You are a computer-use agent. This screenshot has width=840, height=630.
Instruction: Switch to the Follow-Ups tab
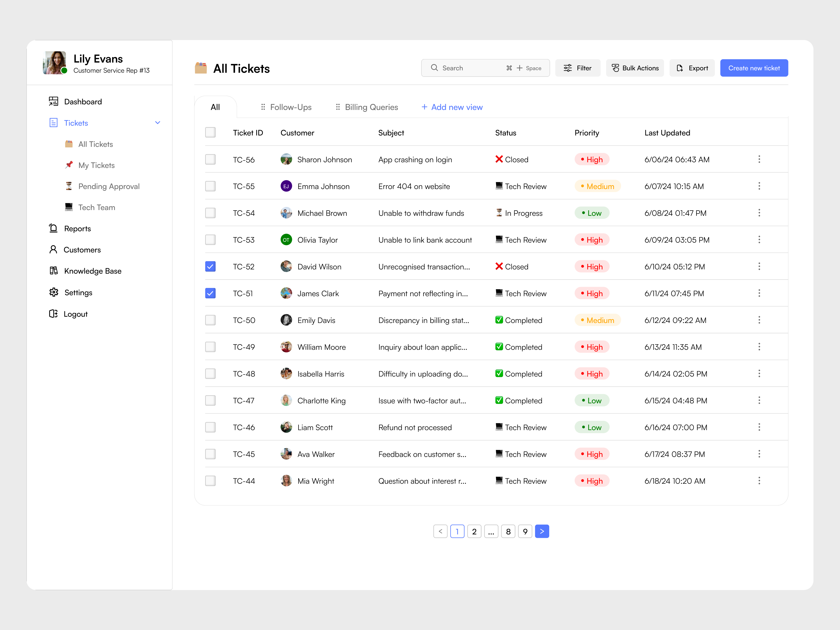coord(286,107)
